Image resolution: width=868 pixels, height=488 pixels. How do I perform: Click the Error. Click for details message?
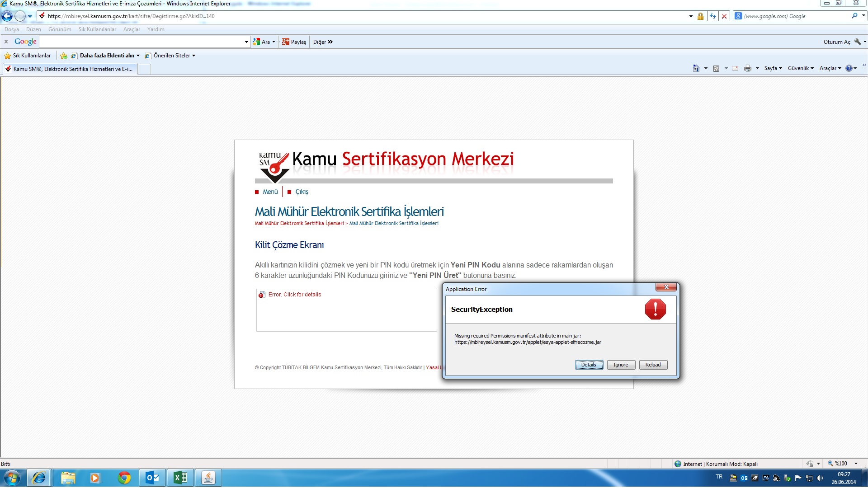click(294, 295)
